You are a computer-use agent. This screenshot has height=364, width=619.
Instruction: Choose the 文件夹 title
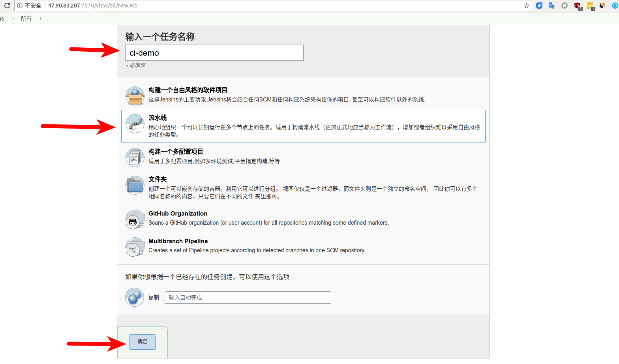pos(158,179)
